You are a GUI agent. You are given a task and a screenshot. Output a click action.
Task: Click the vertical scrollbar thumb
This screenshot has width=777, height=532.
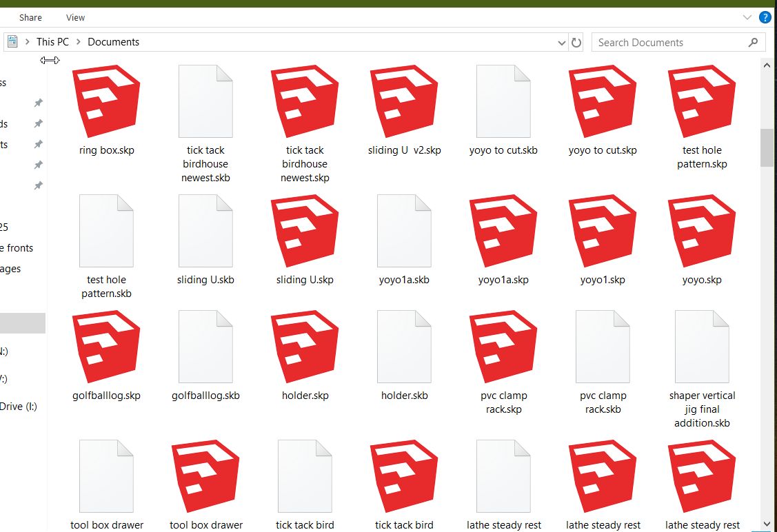point(767,147)
